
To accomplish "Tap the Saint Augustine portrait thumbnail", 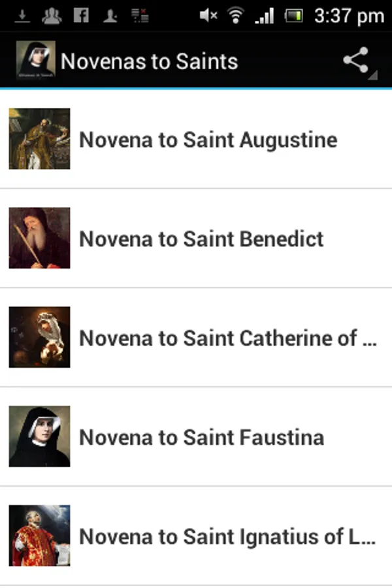I will click(x=39, y=139).
